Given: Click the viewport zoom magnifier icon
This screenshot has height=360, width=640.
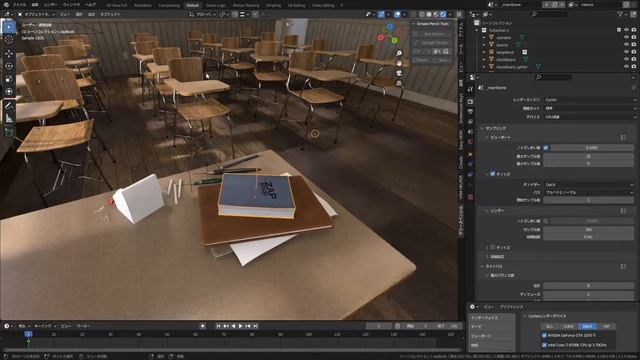Looking at the screenshot, I should 399,53.
